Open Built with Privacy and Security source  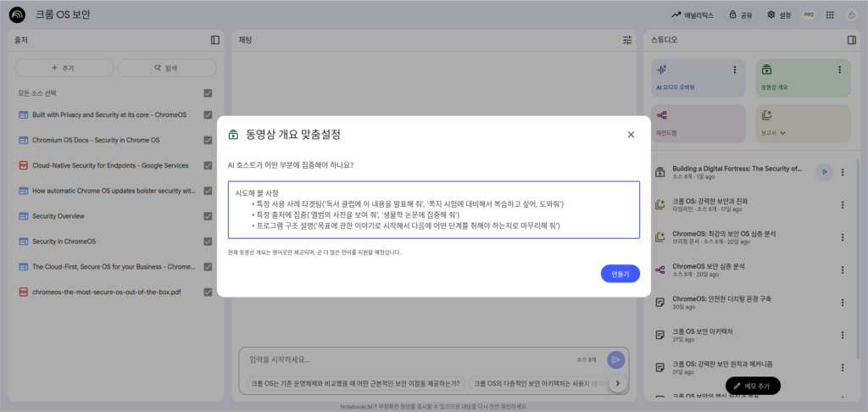coord(109,114)
